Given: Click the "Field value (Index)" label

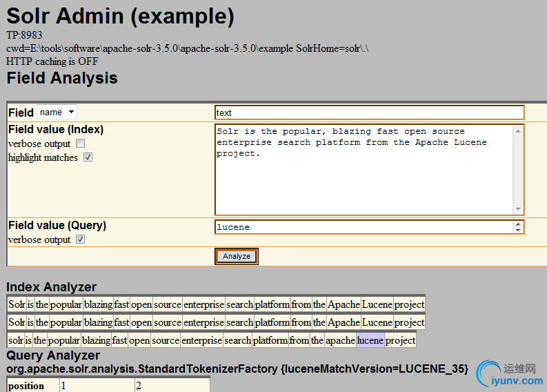Looking at the screenshot, I should 56,130.
